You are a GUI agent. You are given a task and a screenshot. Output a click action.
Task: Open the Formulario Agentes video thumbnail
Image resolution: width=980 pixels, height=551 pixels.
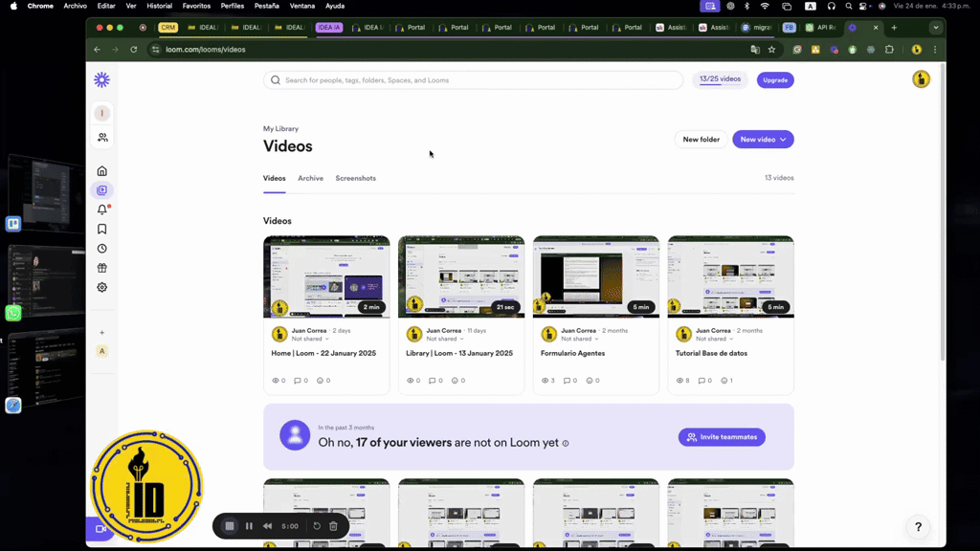(595, 276)
